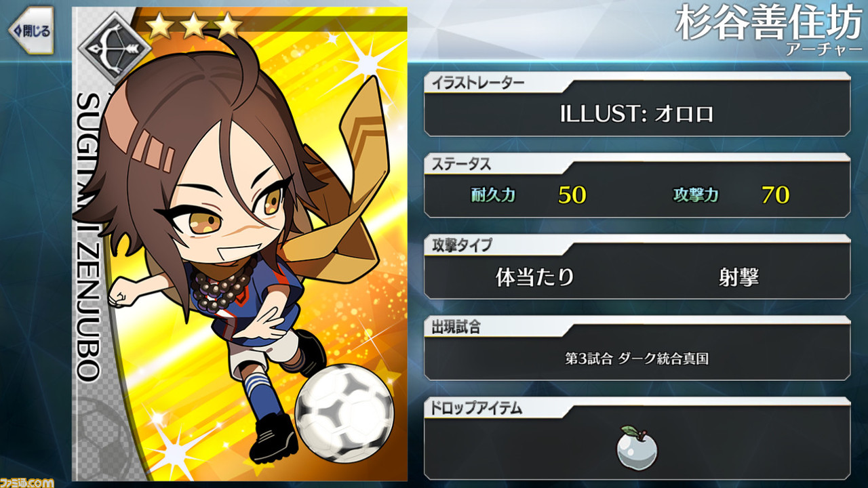868x488 pixels.
Task: Click the second gold star
Action: coord(193,26)
